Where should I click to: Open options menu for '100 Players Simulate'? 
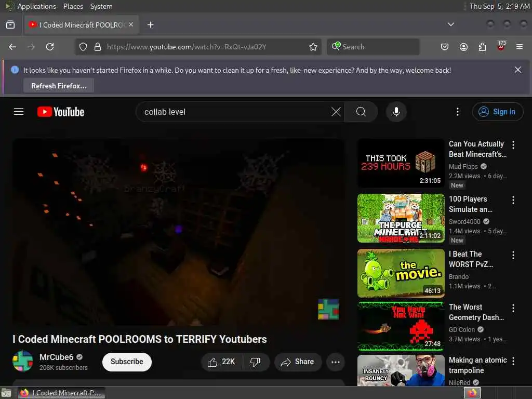(x=513, y=200)
